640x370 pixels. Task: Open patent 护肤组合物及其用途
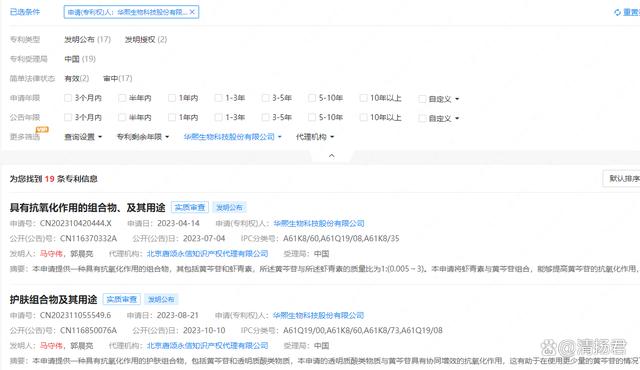point(53,299)
